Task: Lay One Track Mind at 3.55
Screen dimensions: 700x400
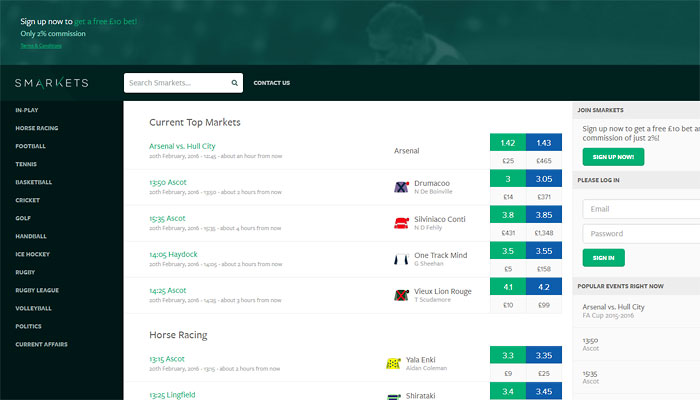Action: click(x=544, y=251)
